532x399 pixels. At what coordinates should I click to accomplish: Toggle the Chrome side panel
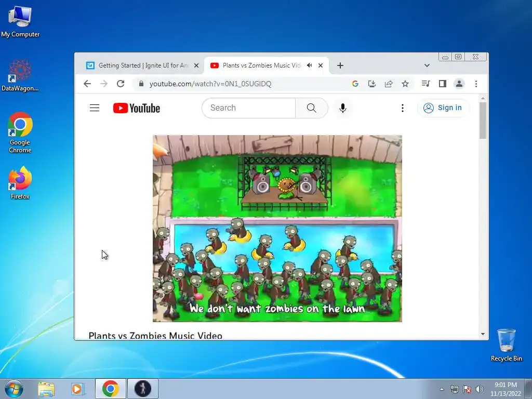pyautogui.click(x=443, y=84)
